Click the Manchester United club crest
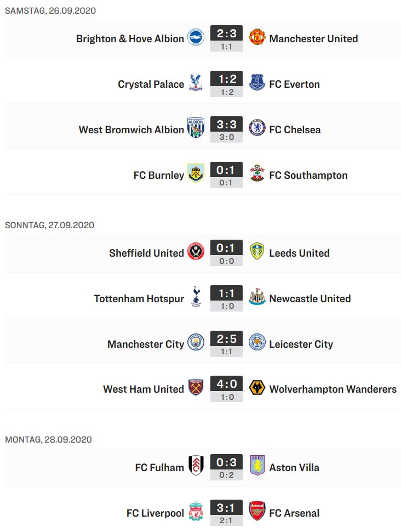 257,37
